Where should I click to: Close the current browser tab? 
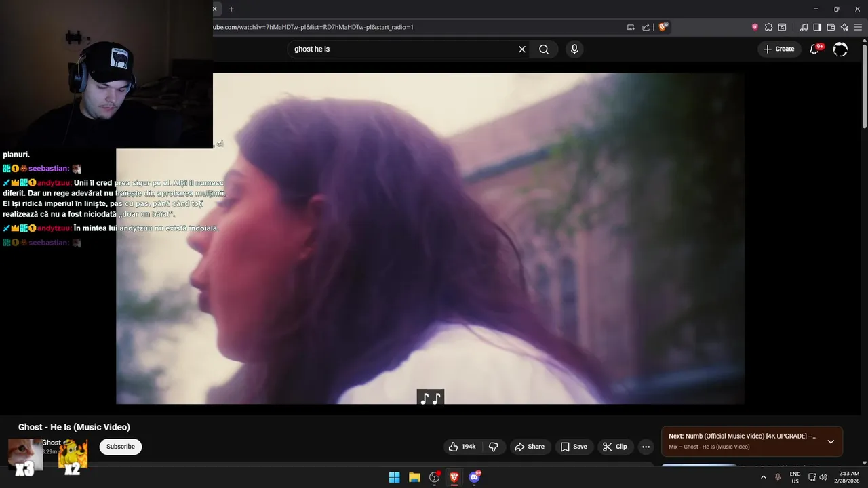[216, 9]
